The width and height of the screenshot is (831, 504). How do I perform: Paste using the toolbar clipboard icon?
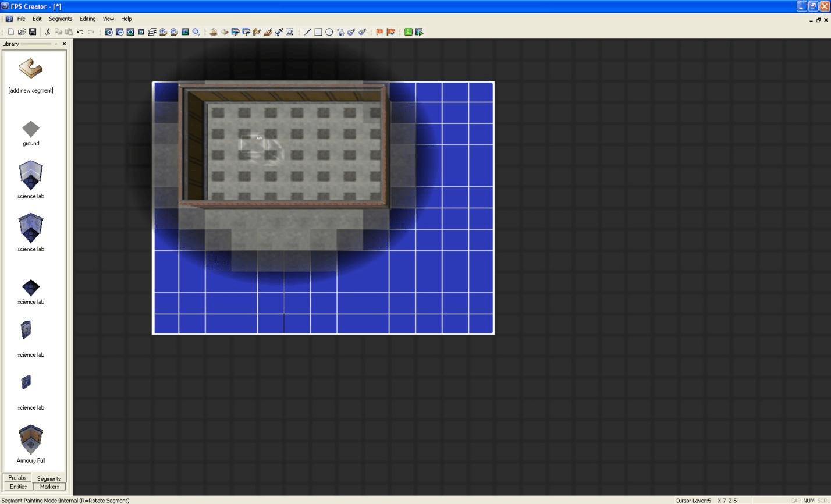[x=69, y=32]
